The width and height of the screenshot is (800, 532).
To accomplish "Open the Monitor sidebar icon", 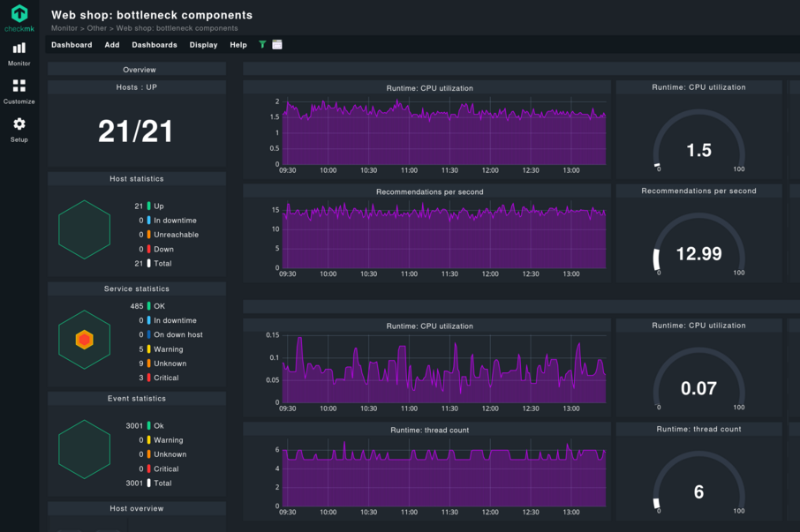I will [18, 55].
